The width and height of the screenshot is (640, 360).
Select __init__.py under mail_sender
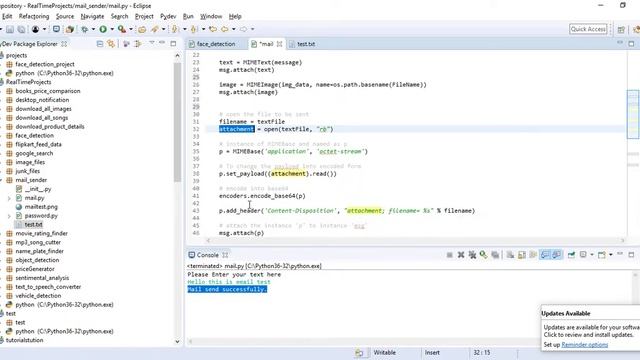38,189
